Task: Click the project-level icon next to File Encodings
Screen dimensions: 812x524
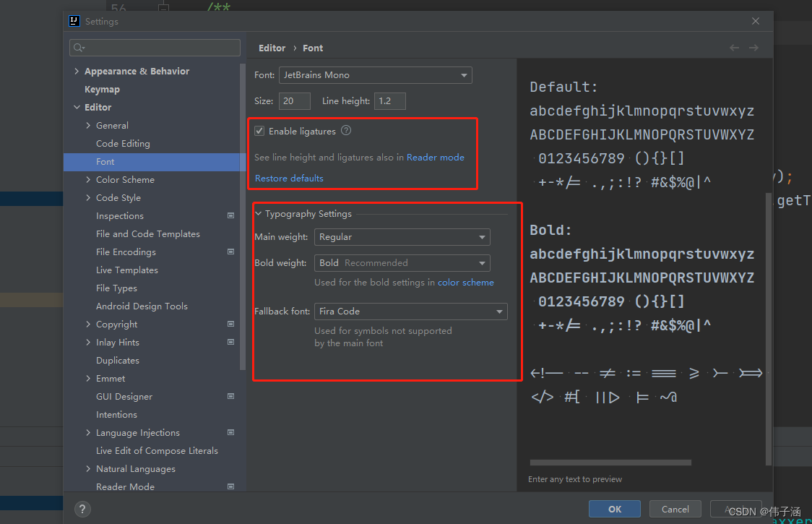Action: (x=231, y=252)
